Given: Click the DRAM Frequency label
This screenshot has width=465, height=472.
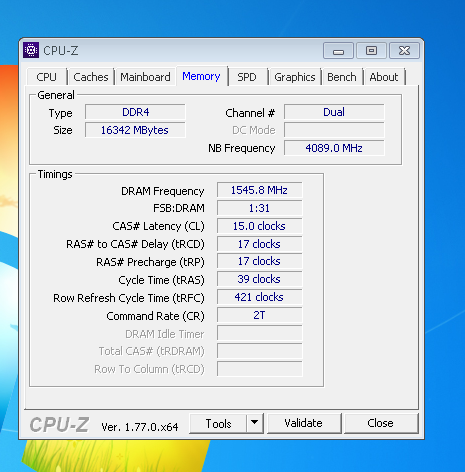Looking at the screenshot, I should pyautogui.click(x=163, y=191).
